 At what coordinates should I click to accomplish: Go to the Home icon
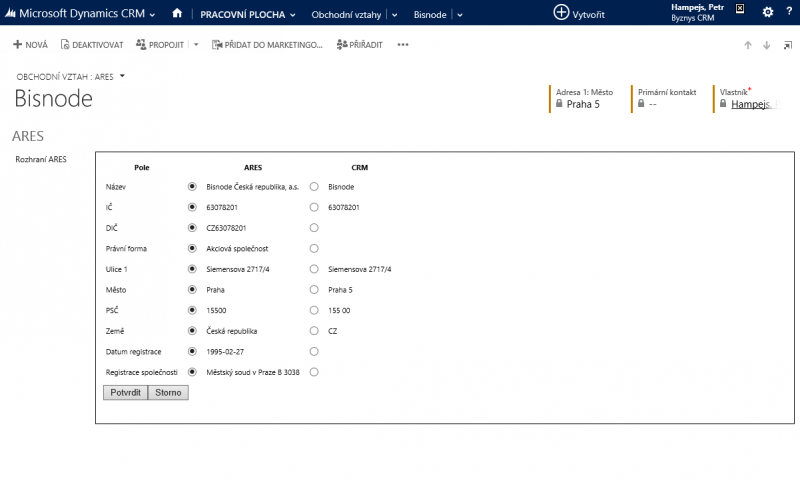[x=177, y=13]
